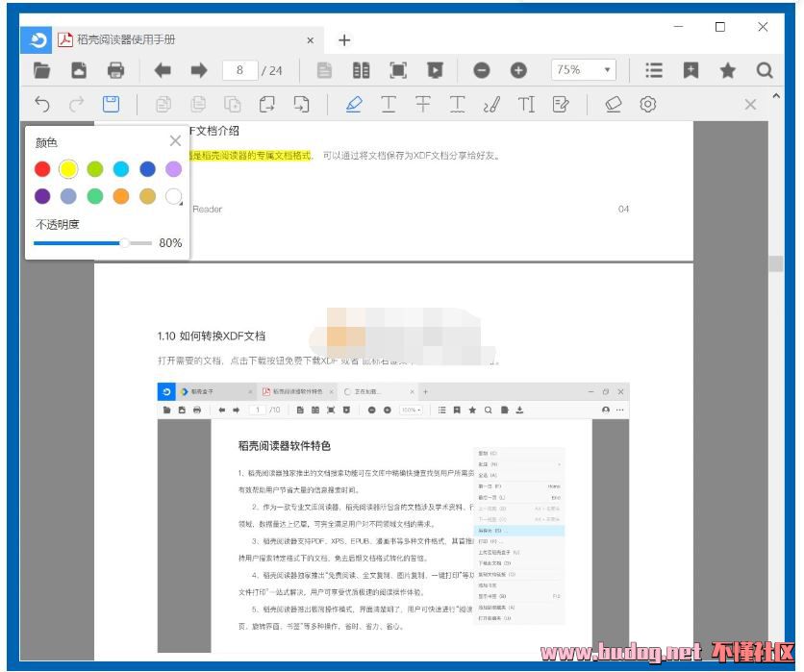
Task: Open the table of contents list icon
Action: tap(654, 70)
